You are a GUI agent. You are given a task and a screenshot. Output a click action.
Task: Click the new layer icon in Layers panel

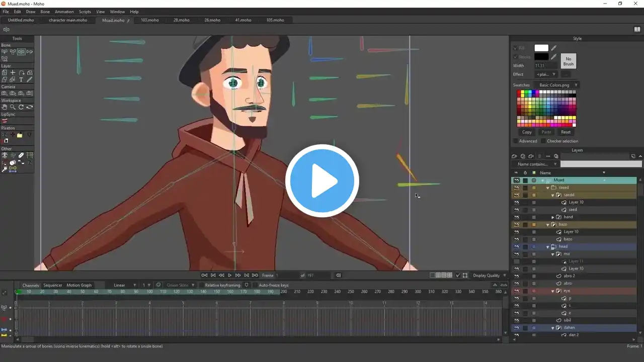click(514, 156)
